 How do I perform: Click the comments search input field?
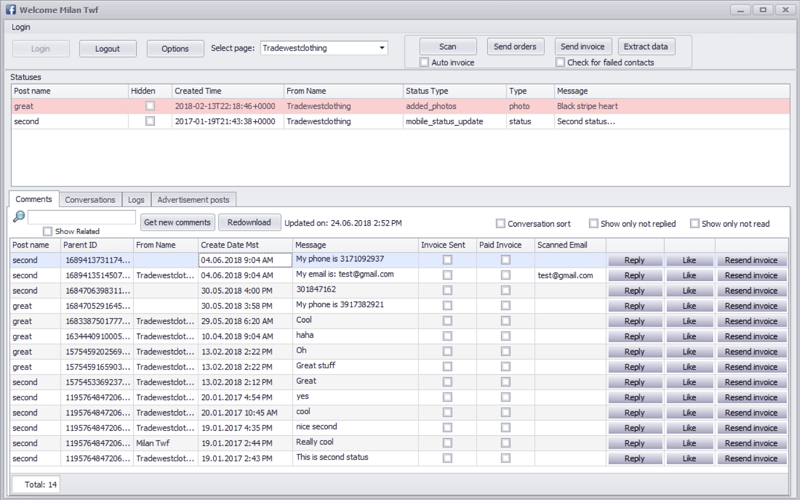[x=82, y=217]
